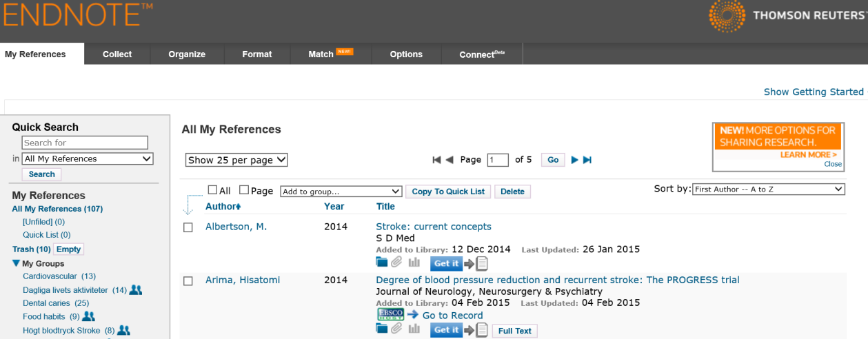Close the sharing research banner
The image size is (868, 339).
tap(833, 164)
